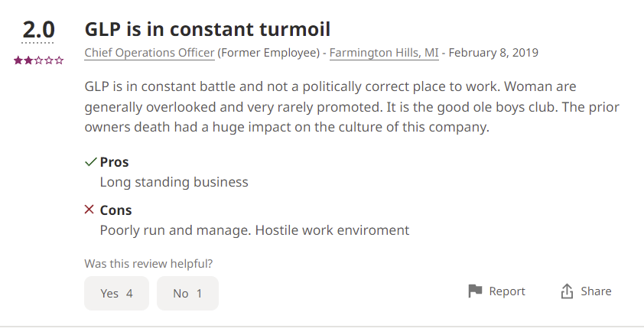Mark review helpful with Yes button
This screenshot has height=335, width=644.
tap(116, 293)
